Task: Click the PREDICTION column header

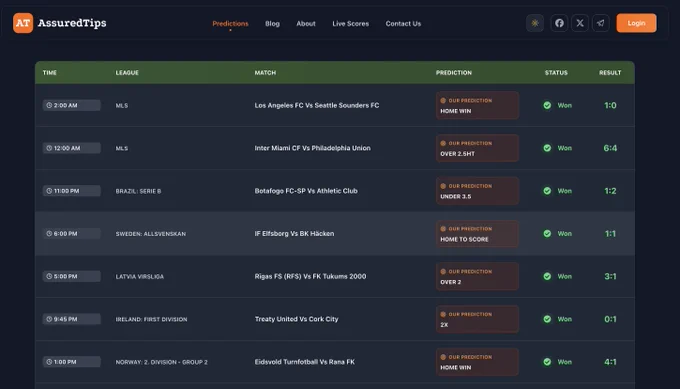Action: [x=454, y=72]
